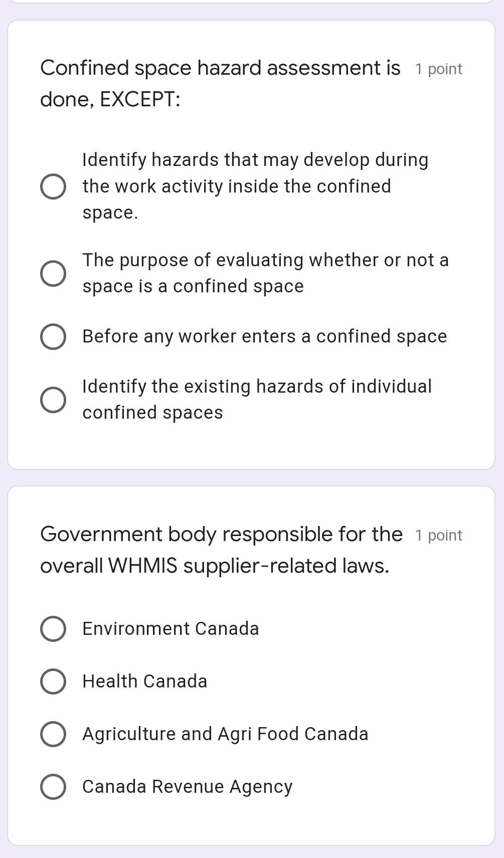Pick 'Canada Revenue Agency' option
This screenshot has width=504, height=858.
(53, 786)
